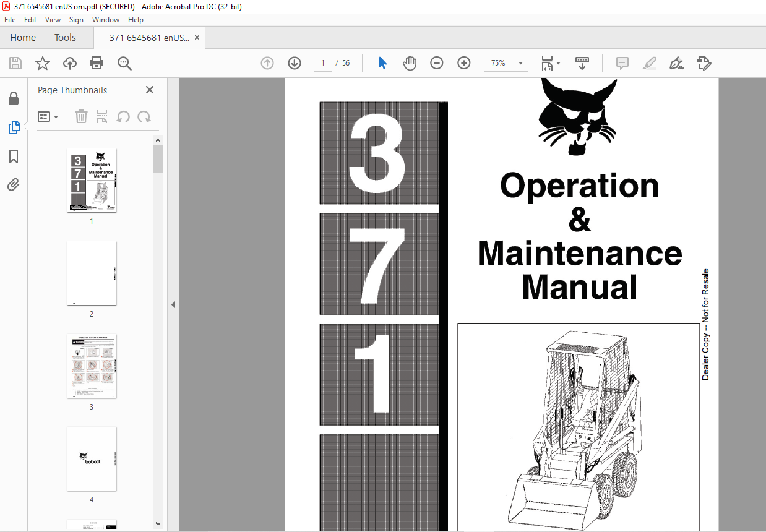Rotate pages clockwise
This screenshot has width=766, height=532.
144,116
